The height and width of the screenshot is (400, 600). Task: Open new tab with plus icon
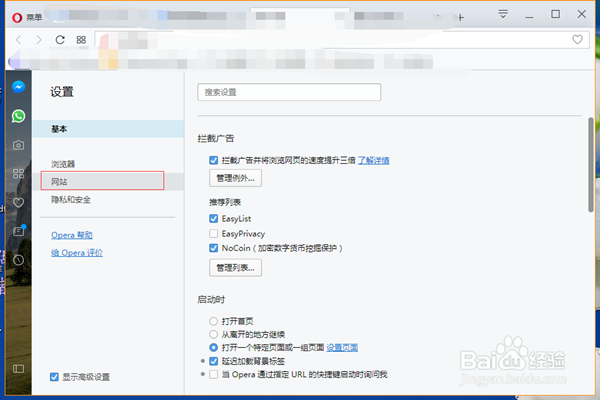[461, 17]
